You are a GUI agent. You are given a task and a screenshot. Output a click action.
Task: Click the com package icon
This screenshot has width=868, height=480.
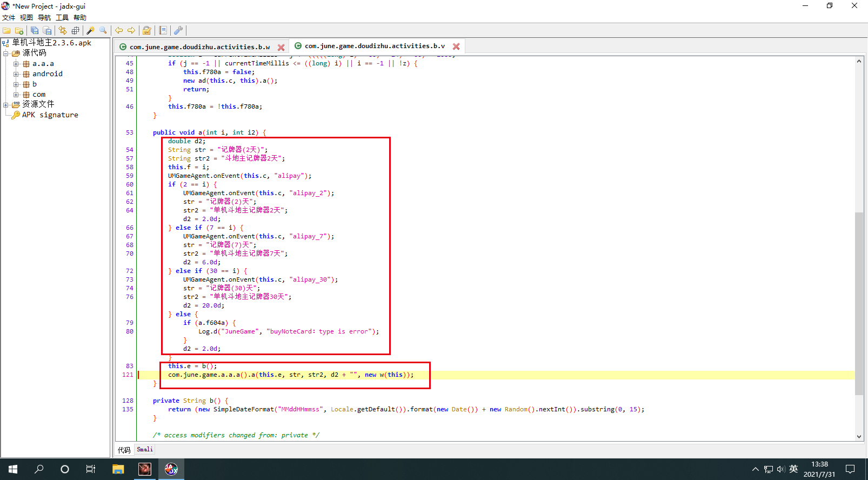26,95
